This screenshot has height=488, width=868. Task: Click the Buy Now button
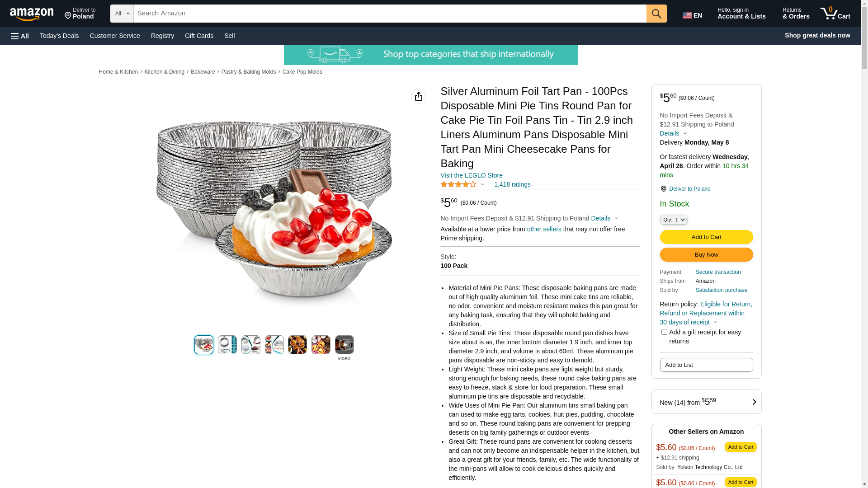[x=706, y=254]
